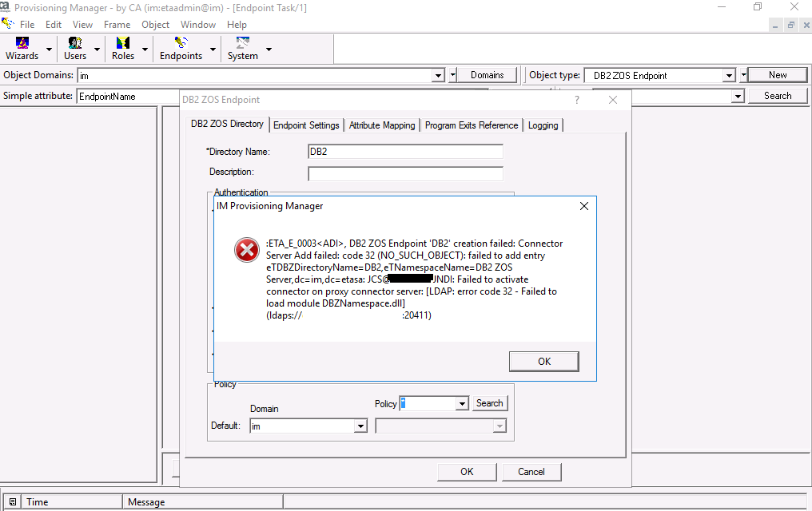Expand the Wizards dropdown arrow
Screen dimensions: 812x511
[50, 50]
